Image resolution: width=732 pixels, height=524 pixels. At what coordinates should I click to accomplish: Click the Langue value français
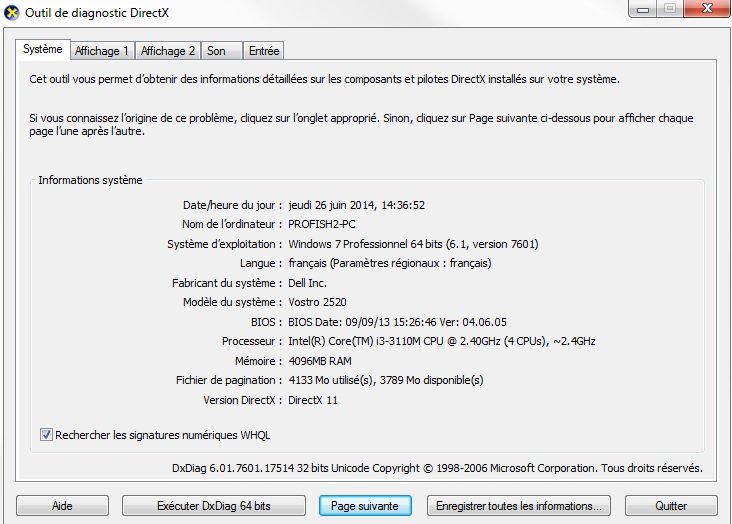[390, 263]
